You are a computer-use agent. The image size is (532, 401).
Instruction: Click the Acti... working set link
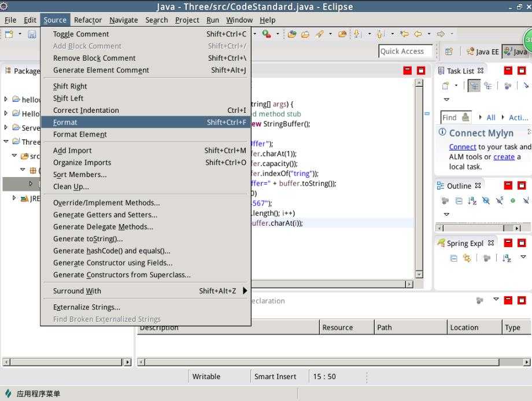[x=519, y=117]
